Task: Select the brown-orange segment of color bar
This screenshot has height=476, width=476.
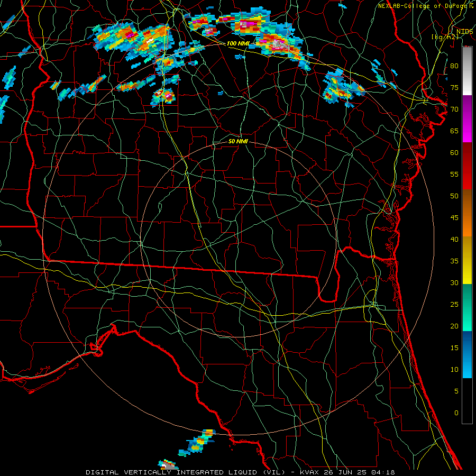Action: pyautogui.click(x=467, y=213)
